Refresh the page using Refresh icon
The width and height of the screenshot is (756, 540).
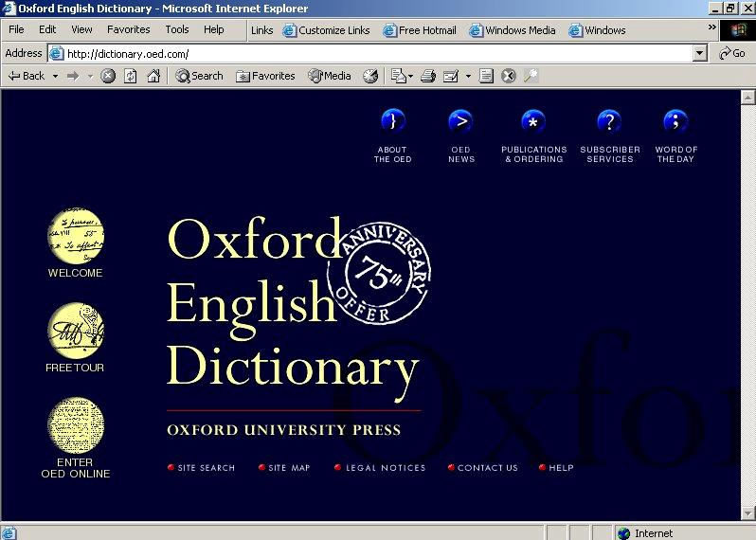point(130,76)
